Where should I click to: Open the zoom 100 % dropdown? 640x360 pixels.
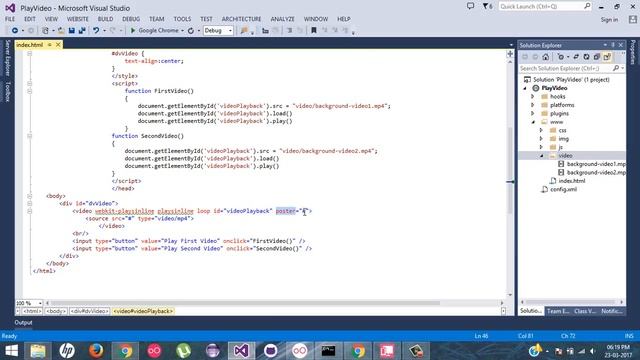[40, 303]
